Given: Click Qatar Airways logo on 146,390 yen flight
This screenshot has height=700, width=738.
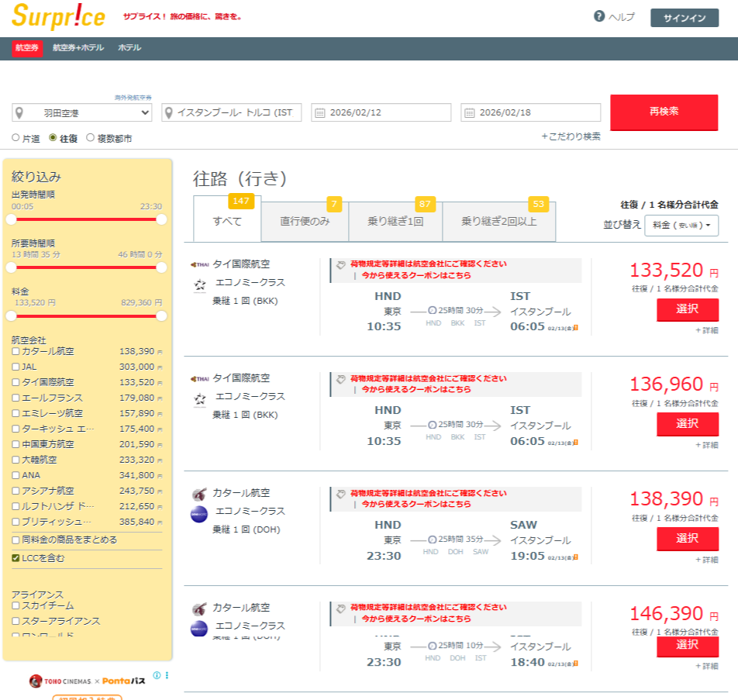Looking at the screenshot, I should [x=199, y=609].
